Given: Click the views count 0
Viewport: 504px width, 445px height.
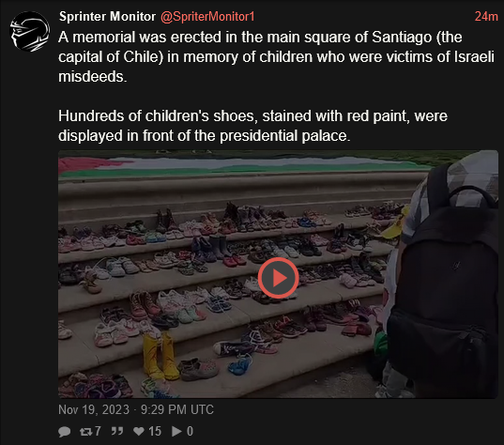Looking at the screenshot, I should (190, 431).
